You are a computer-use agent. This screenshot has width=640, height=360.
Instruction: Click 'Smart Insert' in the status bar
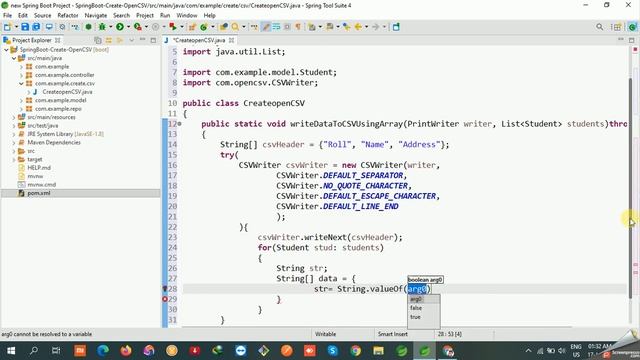(393, 334)
